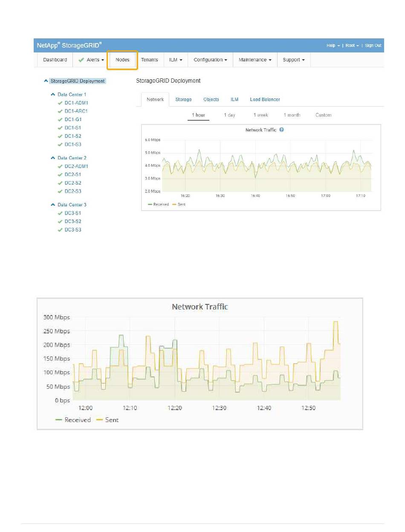Collapse the StorageGRID Deployment tree
This screenshot has width=405, height=532.
(x=46, y=81)
